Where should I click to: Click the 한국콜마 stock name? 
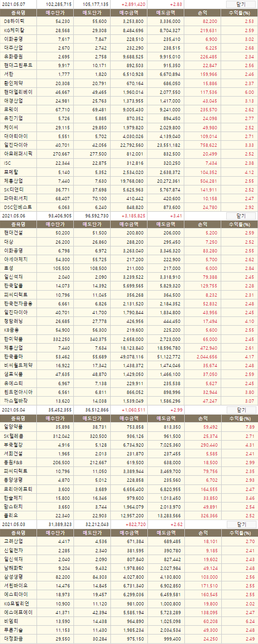click(x=13, y=357)
